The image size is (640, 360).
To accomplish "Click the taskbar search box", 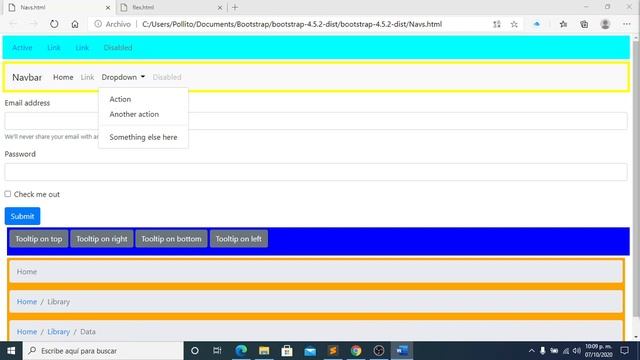I will pyautogui.click(x=103, y=351).
